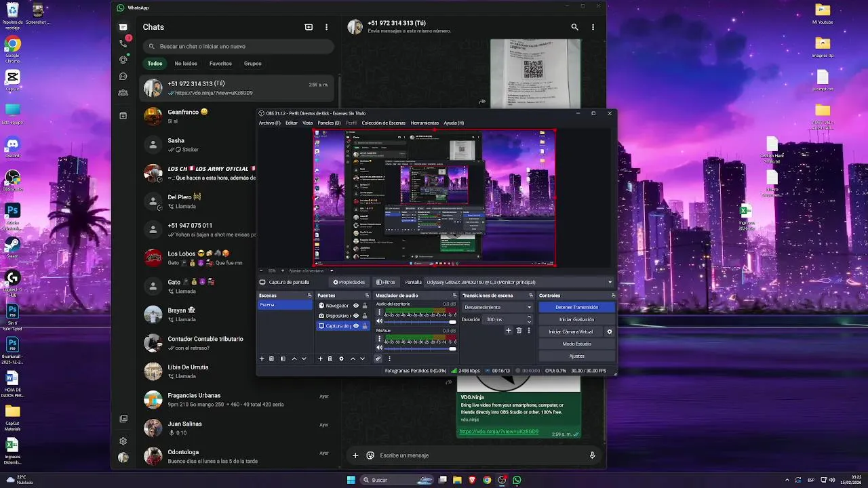Screen dimensions: 868x488
Task: Open Archivo menu in OBS
Action: (269, 123)
